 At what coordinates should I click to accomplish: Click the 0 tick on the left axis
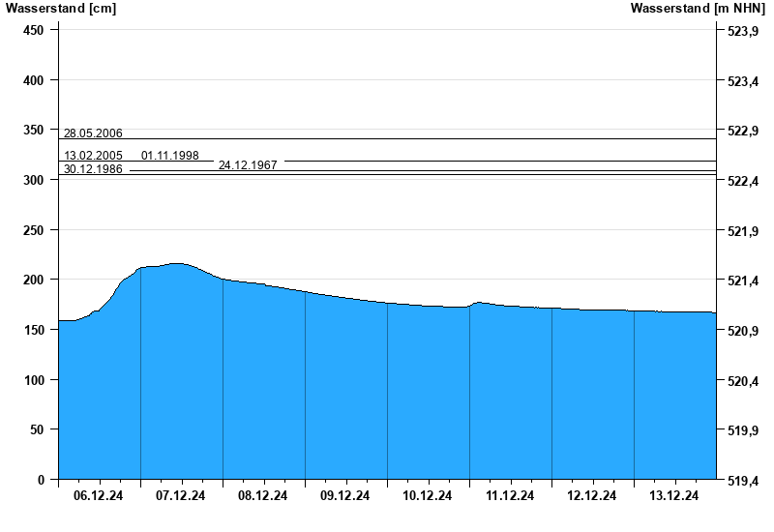(x=41, y=480)
